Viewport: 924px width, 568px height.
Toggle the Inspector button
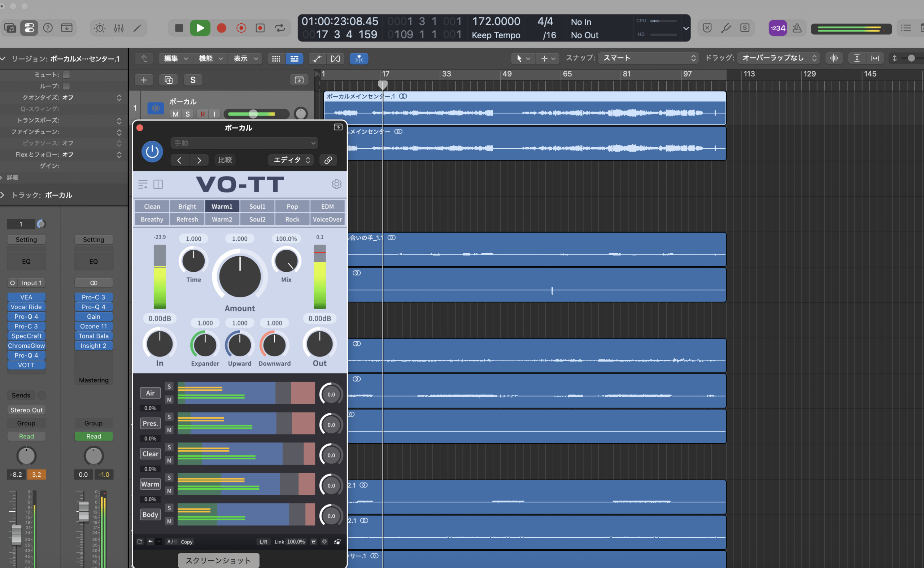click(x=29, y=28)
